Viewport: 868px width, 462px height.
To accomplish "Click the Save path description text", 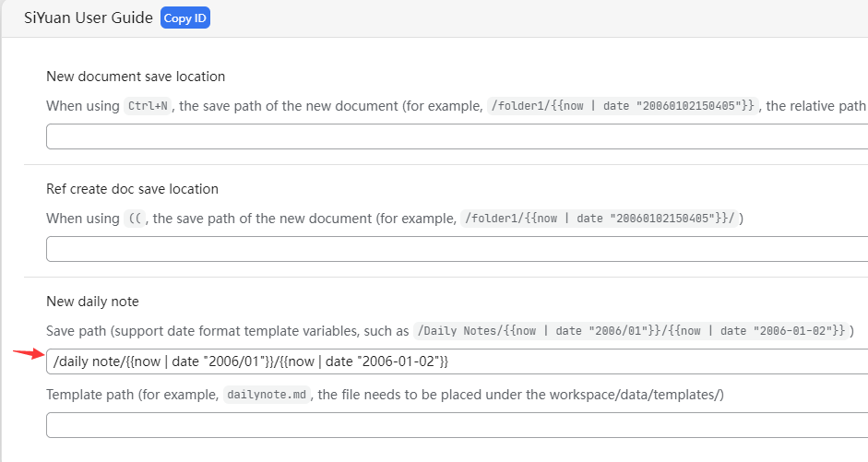I will click(x=226, y=331).
